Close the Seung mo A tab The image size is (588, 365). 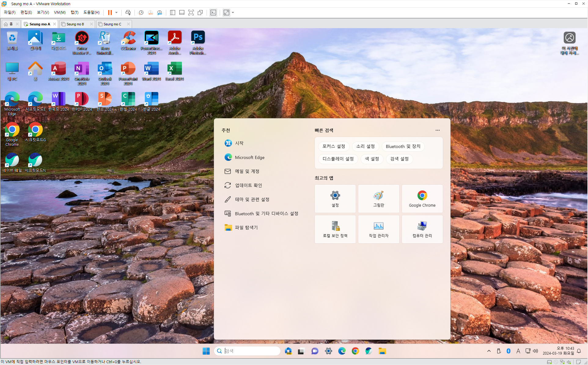[54, 24]
